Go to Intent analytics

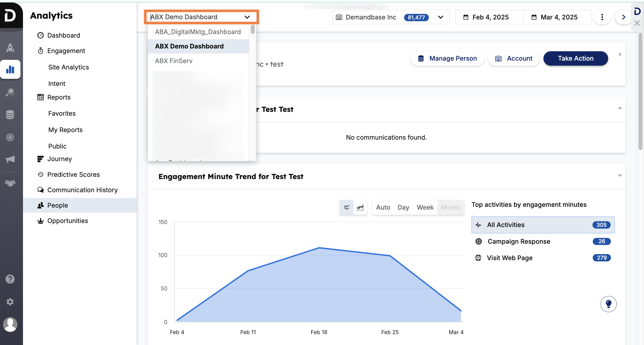point(57,84)
